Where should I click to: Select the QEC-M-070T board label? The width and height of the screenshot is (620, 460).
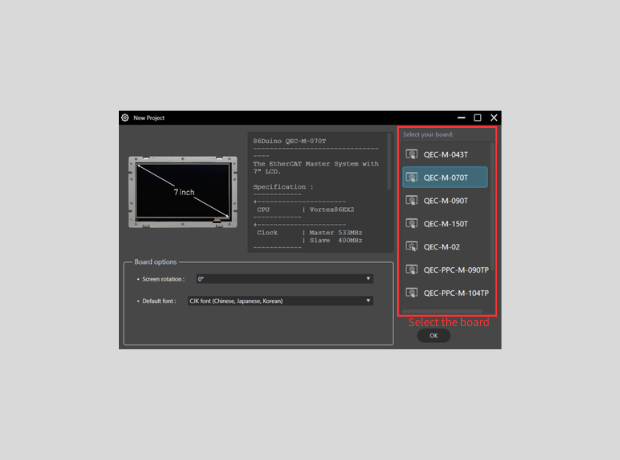(446, 178)
